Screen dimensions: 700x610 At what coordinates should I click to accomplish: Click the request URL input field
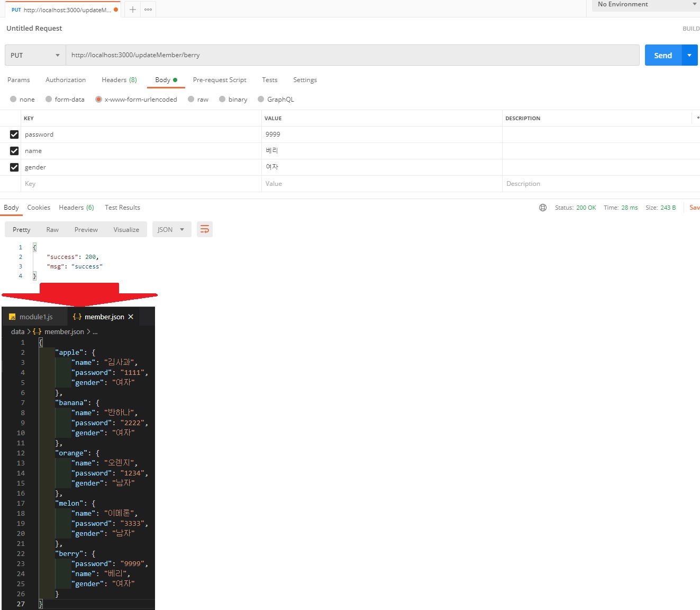click(x=352, y=55)
